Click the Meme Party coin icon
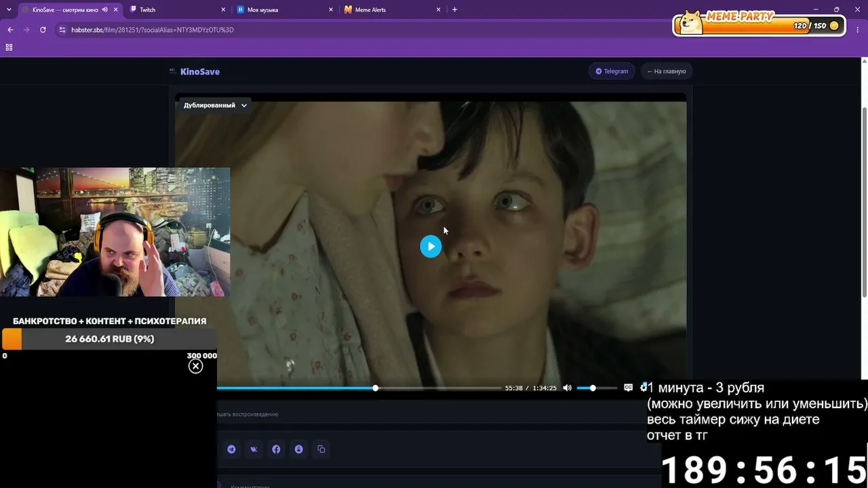The width and height of the screenshot is (868, 488). (x=834, y=26)
